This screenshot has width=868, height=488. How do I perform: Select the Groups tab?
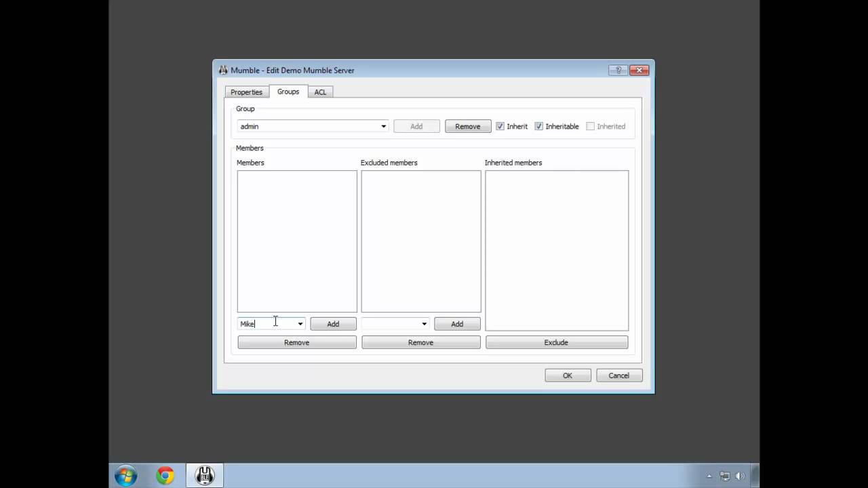coord(288,91)
